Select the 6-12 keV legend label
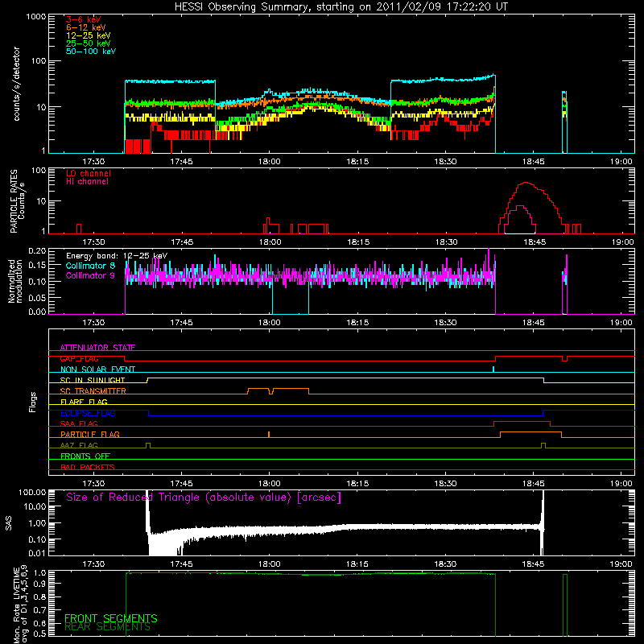 86,27
